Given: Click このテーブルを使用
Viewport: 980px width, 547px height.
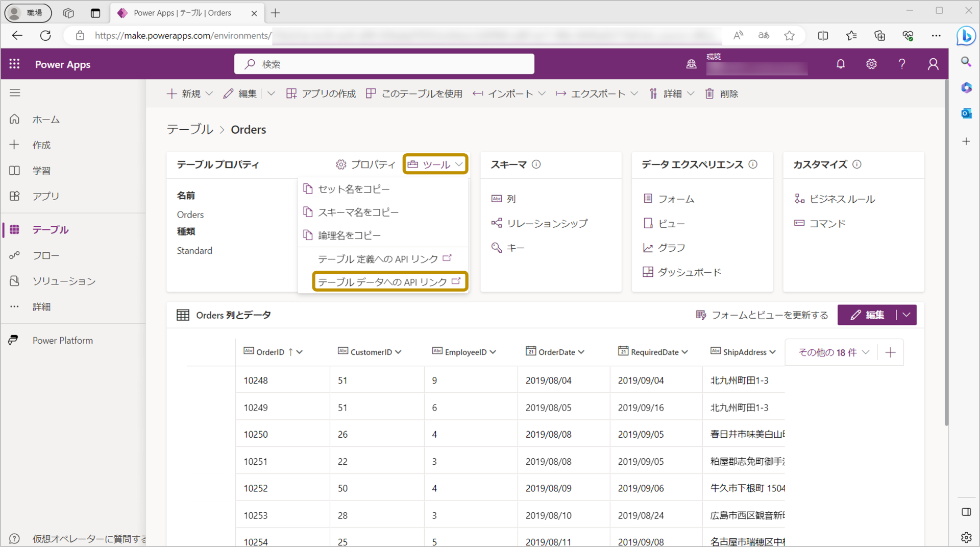Looking at the screenshot, I should (x=414, y=93).
